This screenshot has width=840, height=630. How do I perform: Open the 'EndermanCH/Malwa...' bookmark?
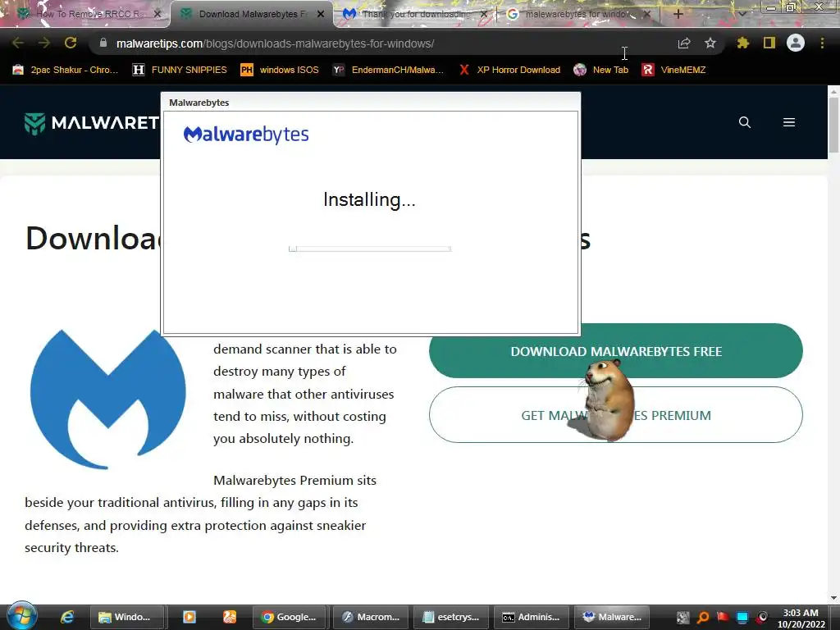pos(388,70)
